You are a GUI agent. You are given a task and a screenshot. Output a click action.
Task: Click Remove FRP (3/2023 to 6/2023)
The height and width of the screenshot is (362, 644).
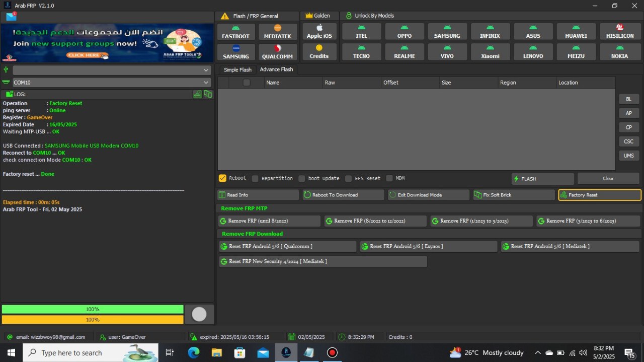588,221
